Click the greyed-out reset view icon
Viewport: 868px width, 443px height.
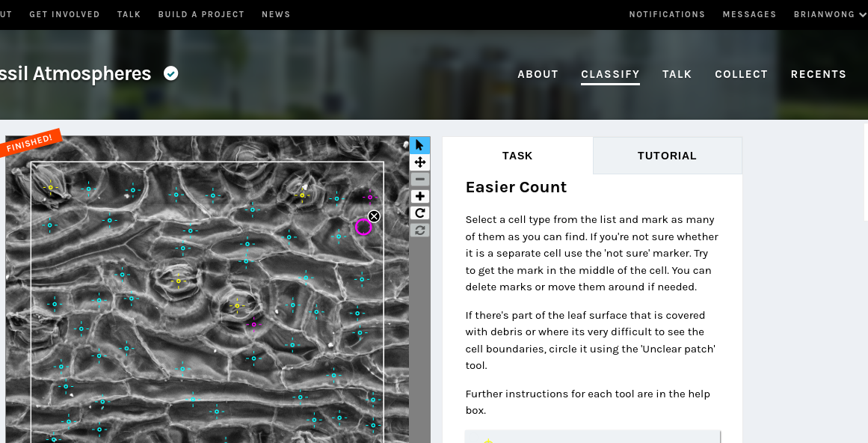click(x=419, y=230)
